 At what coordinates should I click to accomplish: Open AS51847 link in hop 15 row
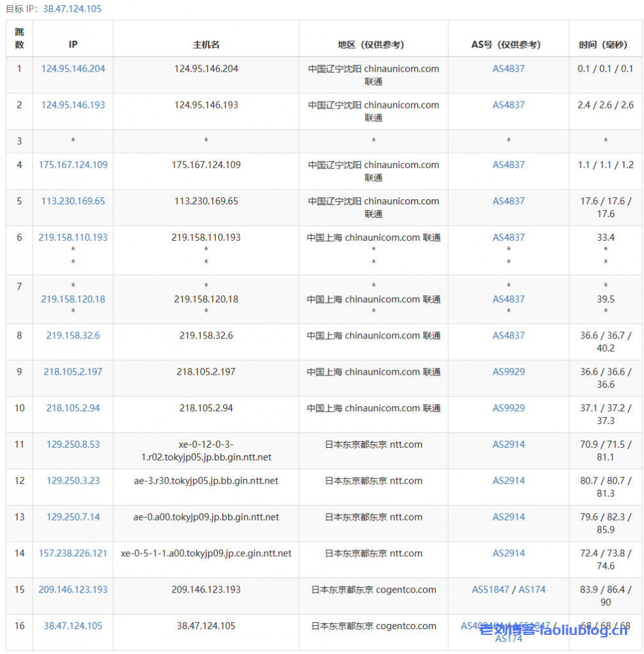[491, 590]
